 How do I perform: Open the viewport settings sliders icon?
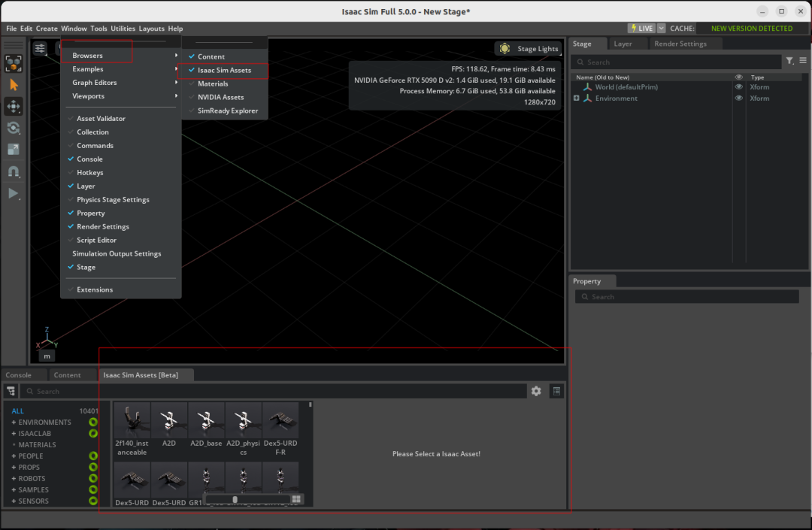[x=40, y=49]
